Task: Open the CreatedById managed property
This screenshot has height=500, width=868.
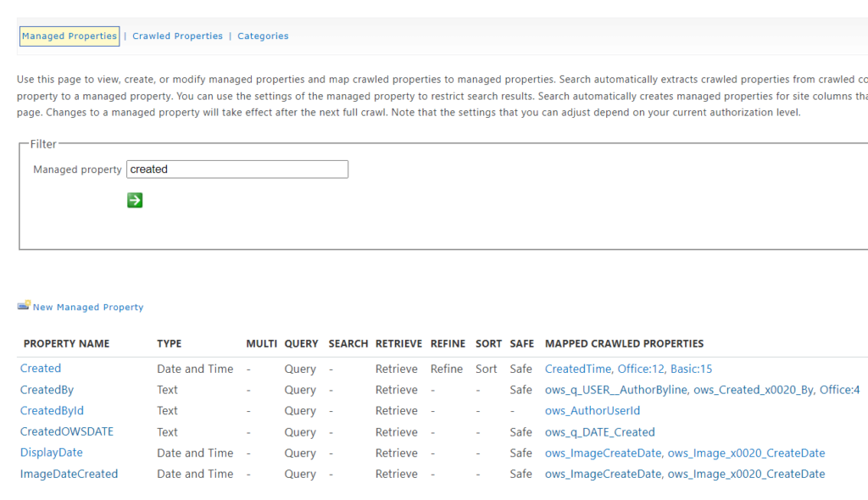Action: [52, 411]
